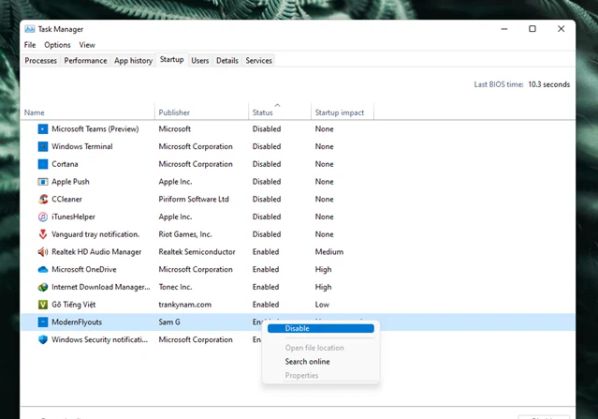Click publisher trankynam.com
This screenshot has height=419, width=598.
[x=185, y=304]
